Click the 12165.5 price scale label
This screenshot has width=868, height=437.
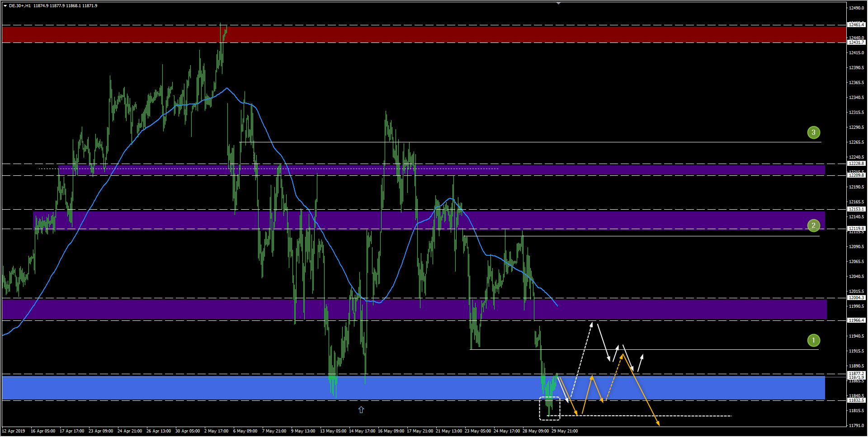pyautogui.click(x=856, y=202)
